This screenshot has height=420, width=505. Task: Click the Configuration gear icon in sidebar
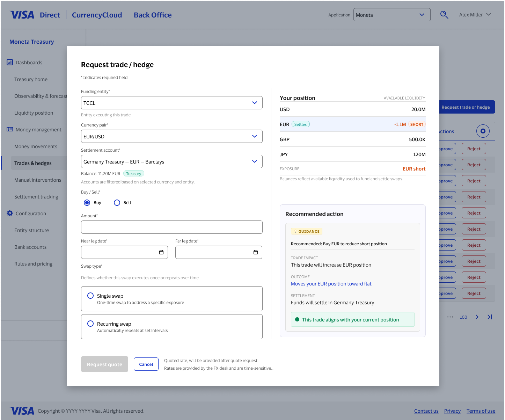(10, 213)
